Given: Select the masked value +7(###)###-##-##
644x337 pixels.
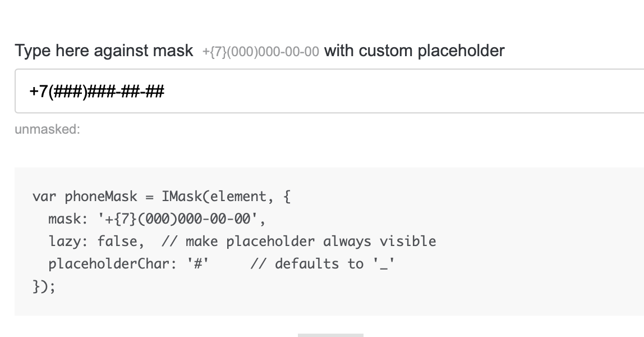Looking at the screenshot, I should [x=96, y=90].
